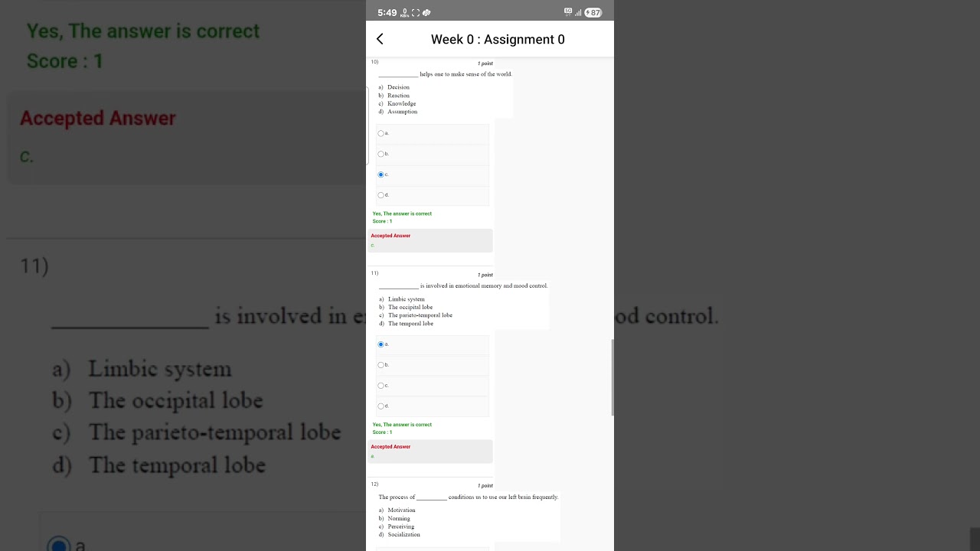The height and width of the screenshot is (551, 980).
Task: Select option c for question 10
Action: pyautogui.click(x=381, y=174)
